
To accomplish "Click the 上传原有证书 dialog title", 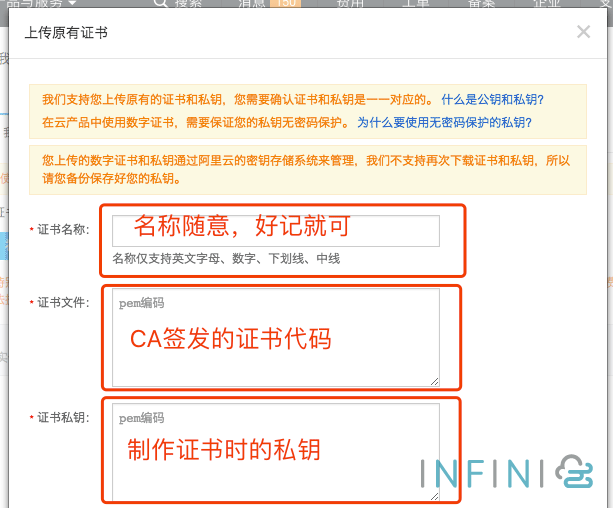I will [66, 32].
